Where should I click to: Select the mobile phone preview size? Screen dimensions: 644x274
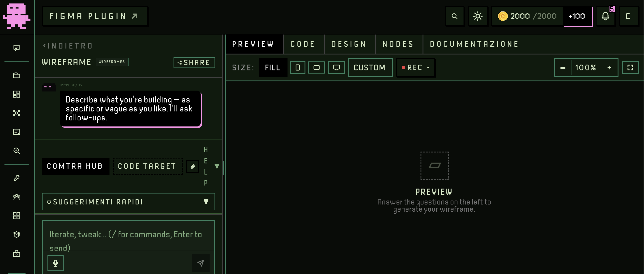click(298, 67)
